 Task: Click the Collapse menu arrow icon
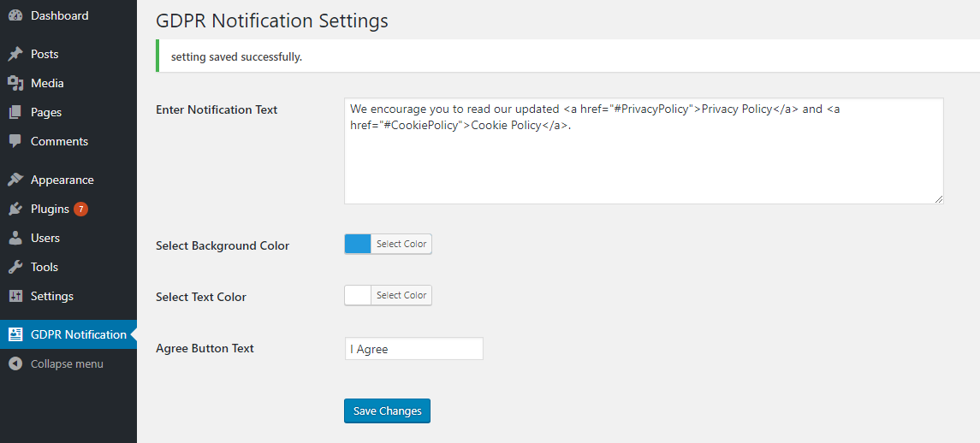(x=15, y=363)
